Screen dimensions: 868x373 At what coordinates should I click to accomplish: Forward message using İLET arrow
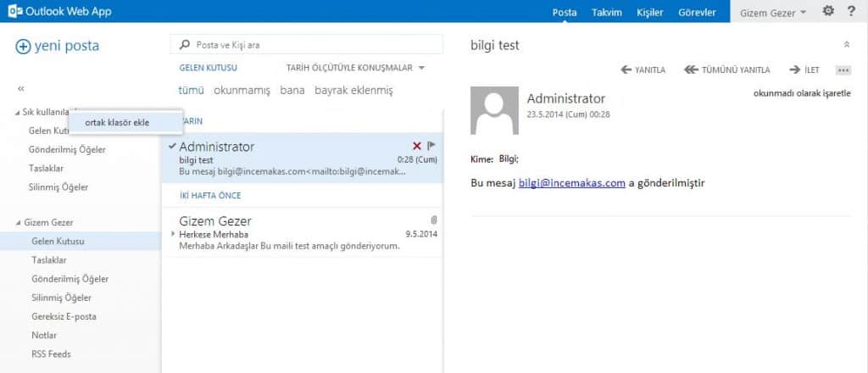(804, 70)
